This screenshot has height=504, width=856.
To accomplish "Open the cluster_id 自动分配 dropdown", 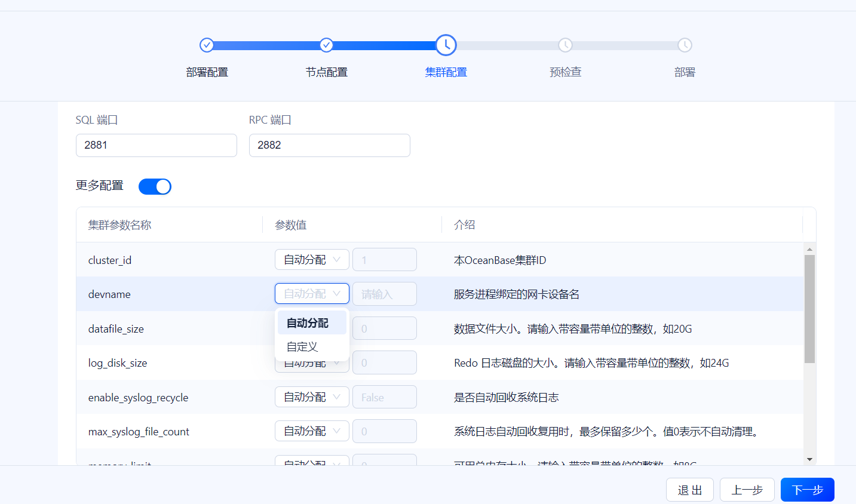I will [x=312, y=260].
